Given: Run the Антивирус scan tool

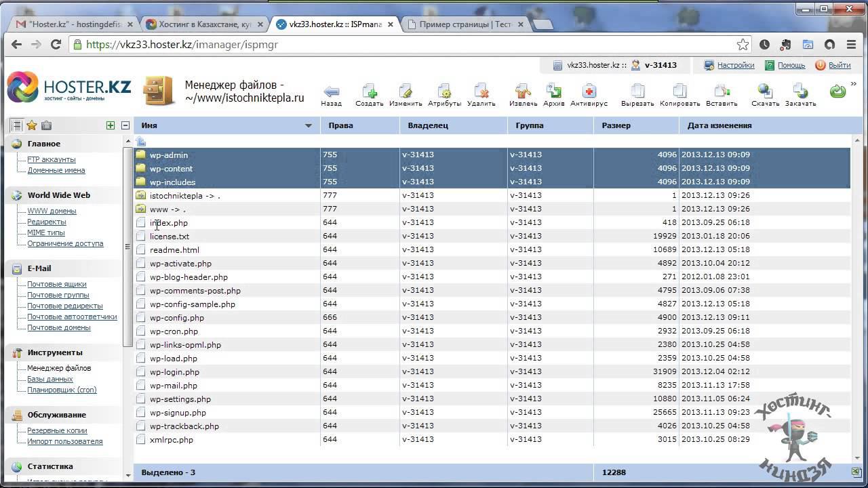Looking at the screenshot, I should click(589, 92).
